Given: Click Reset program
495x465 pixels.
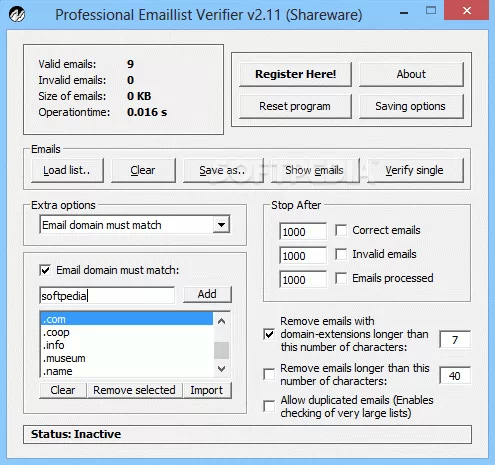Looking at the screenshot, I should pyautogui.click(x=295, y=106).
